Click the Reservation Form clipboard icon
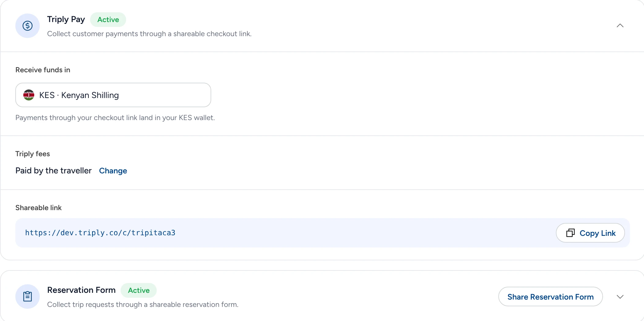The height and width of the screenshot is (321, 644). coord(28,296)
